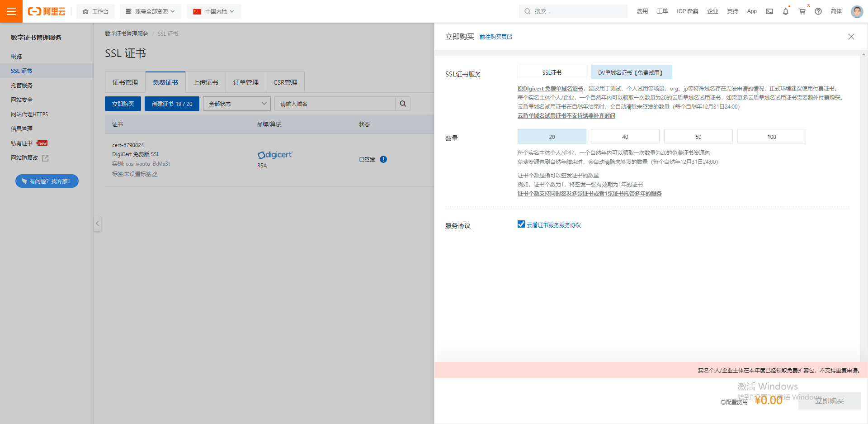Open 云盾证书服务服务协议 link
Image resolution: width=868 pixels, height=424 pixels.
point(554,225)
